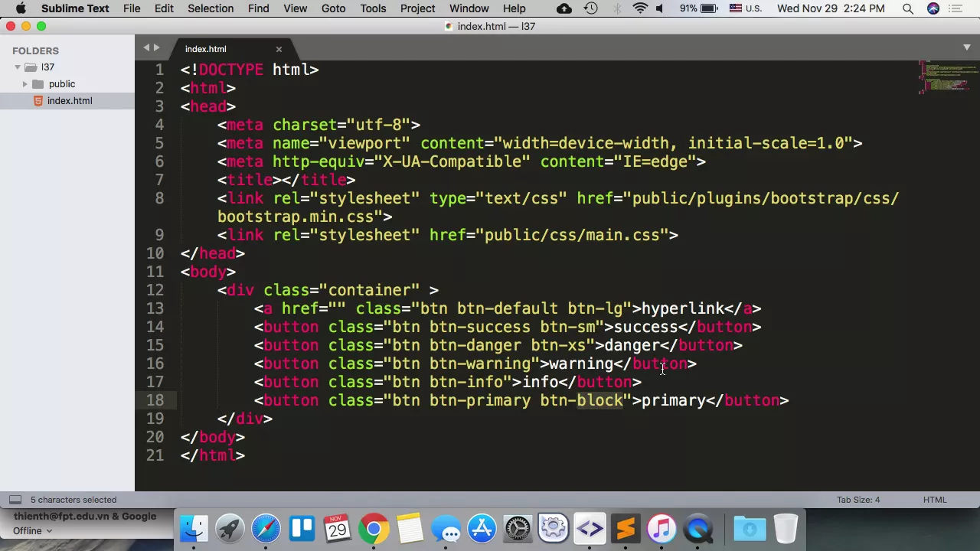
Task: Open Messages app in the dock
Action: 446,529
